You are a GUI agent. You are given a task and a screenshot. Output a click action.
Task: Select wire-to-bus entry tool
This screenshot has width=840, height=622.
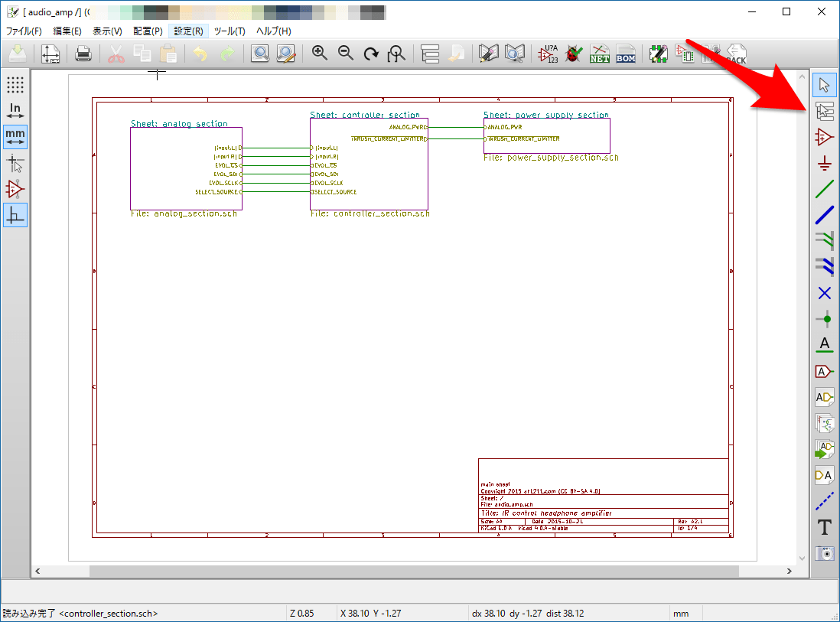(x=825, y=239)
